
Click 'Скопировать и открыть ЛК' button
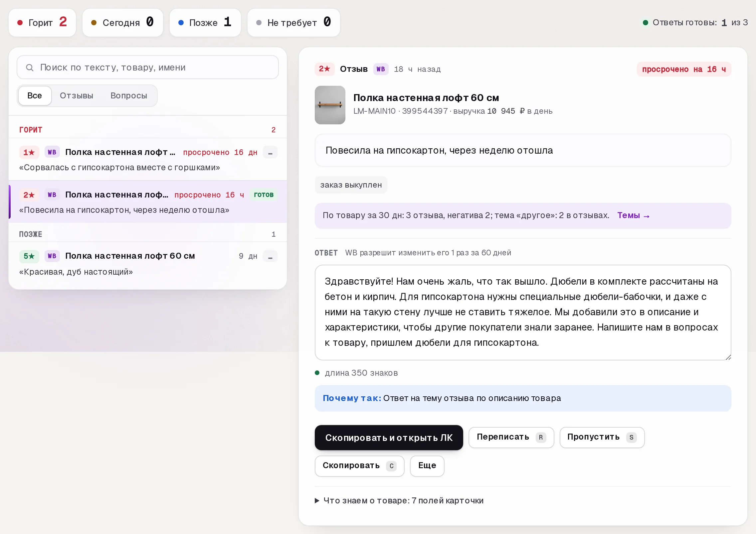(389, 438)
